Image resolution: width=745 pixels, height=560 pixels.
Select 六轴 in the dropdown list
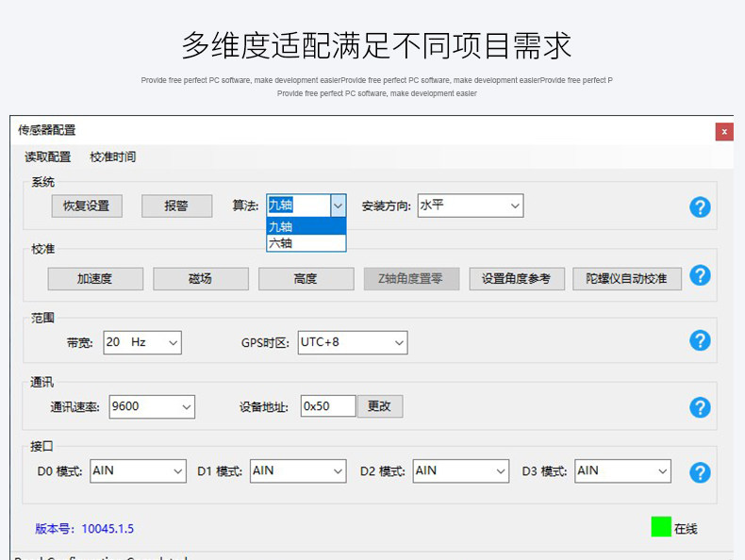[306, 243]
